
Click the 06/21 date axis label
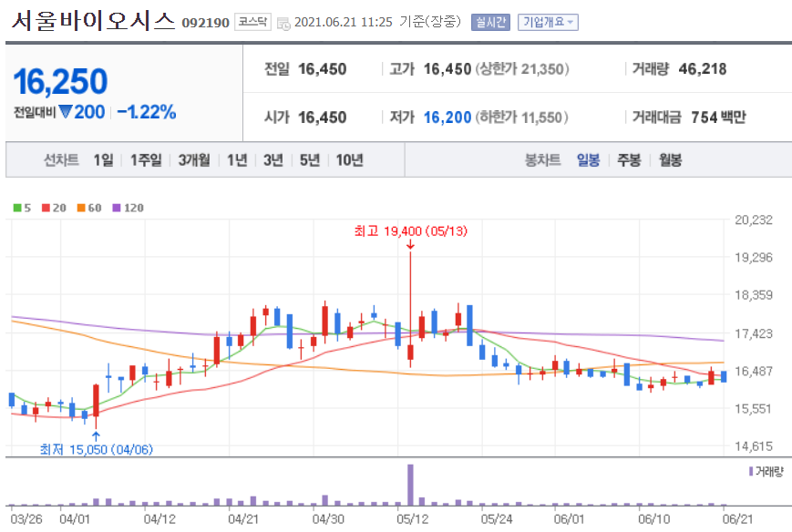coord(737,518)
